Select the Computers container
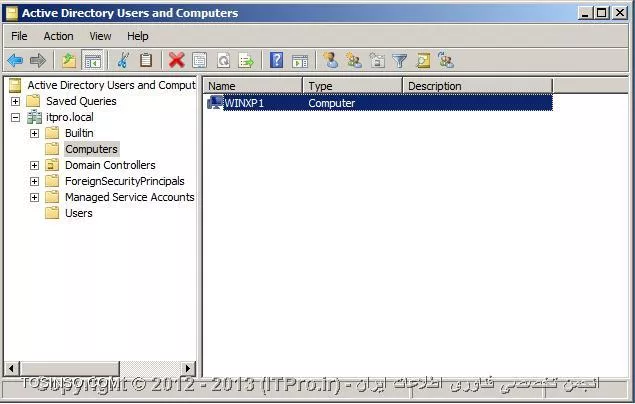635x404 pixels. (92, 149)
